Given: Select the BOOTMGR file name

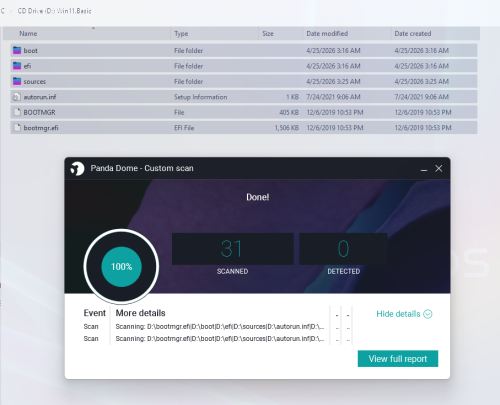Looking at the screenshot, I should tap(39, 112).
